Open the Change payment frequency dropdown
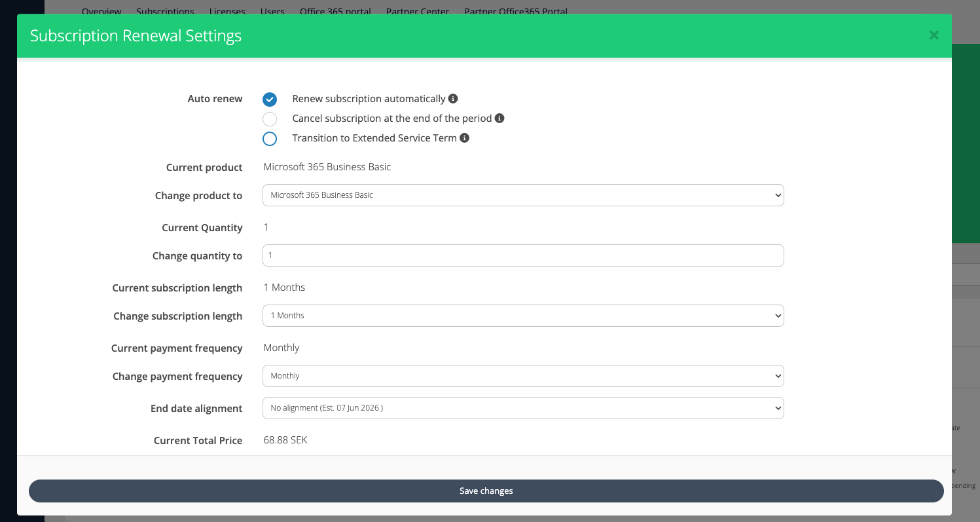This screenshot has height=522, width=980. [522, 376]
